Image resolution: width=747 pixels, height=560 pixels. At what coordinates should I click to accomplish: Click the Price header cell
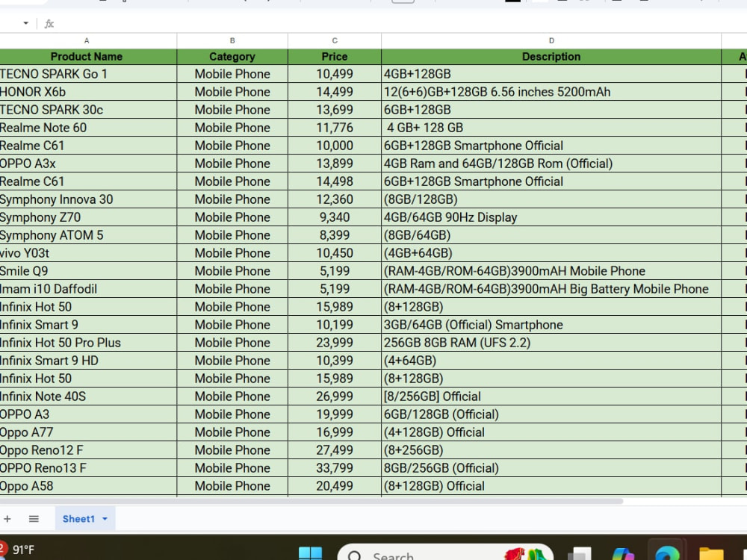tap(335, 57)
